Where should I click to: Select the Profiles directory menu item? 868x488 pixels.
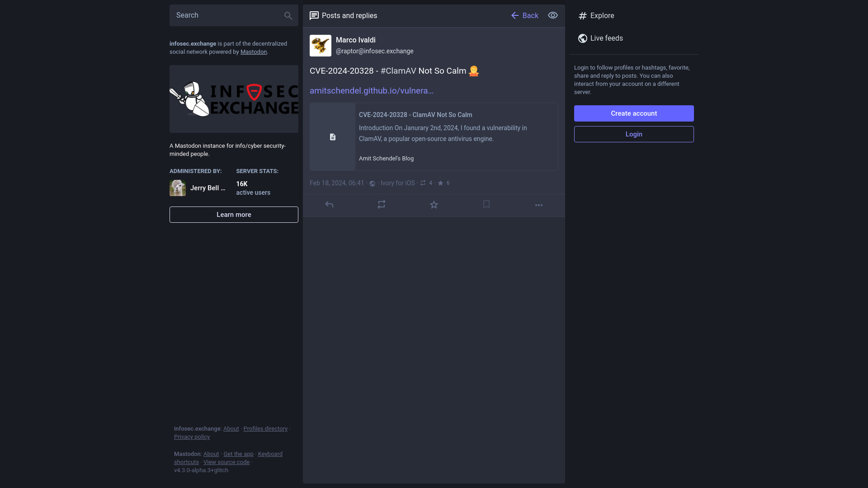click(x=265, y=428)
